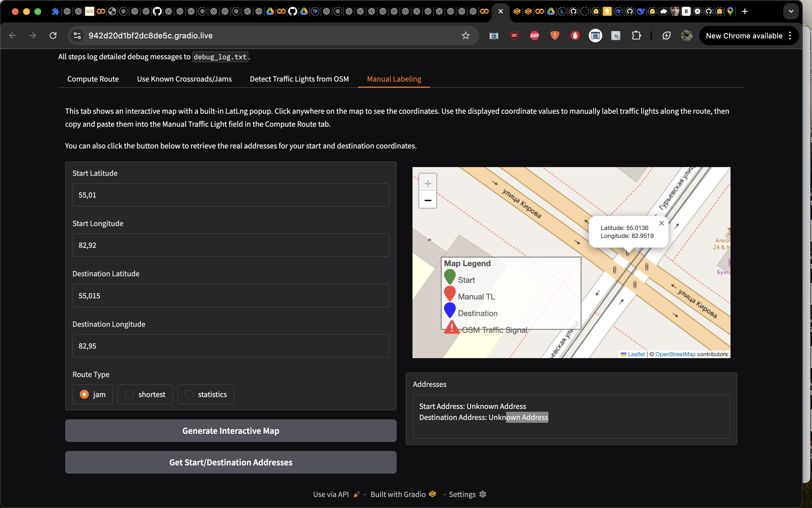Image resolution: width=812 pixels, height=508 pixels.
Task: Switch to the yellow square icon tab
Action: (607, 11)
